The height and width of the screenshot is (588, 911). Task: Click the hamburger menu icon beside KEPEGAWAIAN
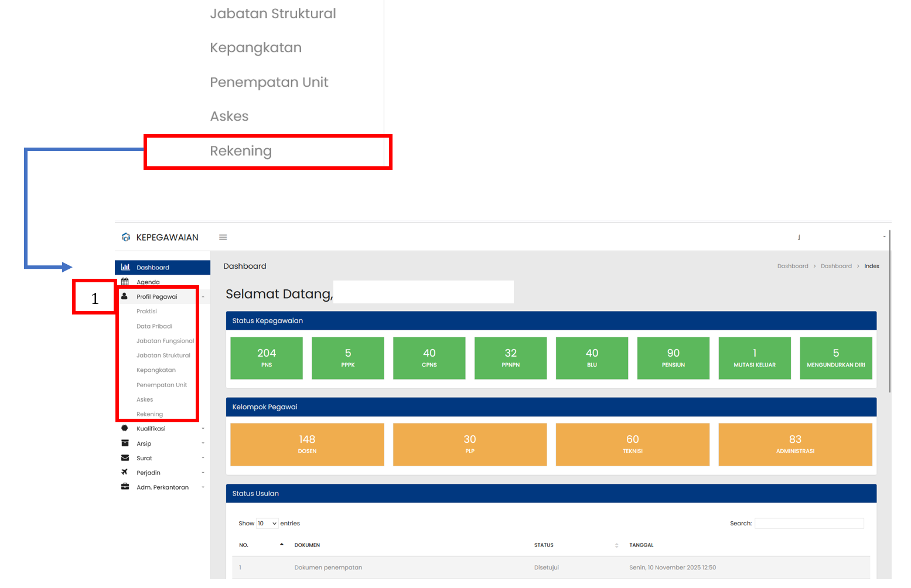pos(223,237)
